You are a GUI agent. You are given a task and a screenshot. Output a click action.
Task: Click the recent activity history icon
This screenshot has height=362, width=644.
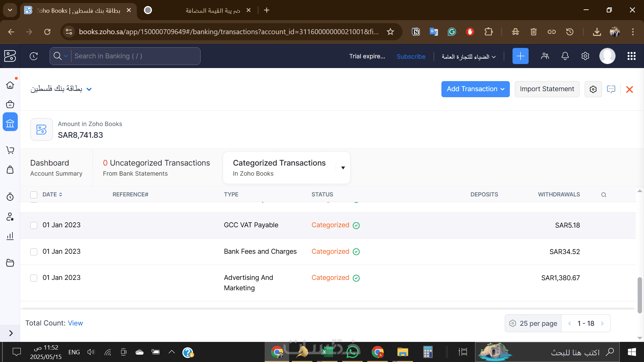tap(34, 56)
